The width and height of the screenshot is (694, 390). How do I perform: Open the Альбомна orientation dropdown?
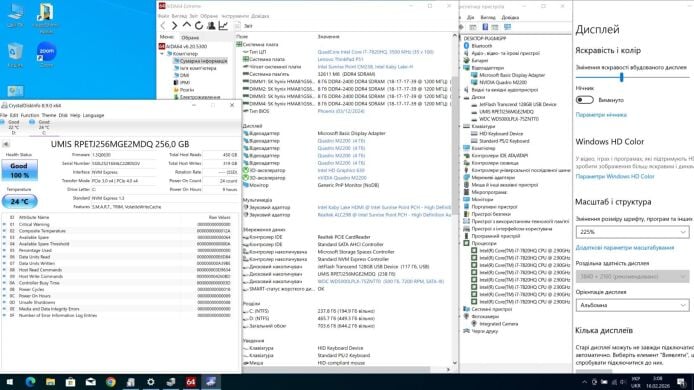632,305
